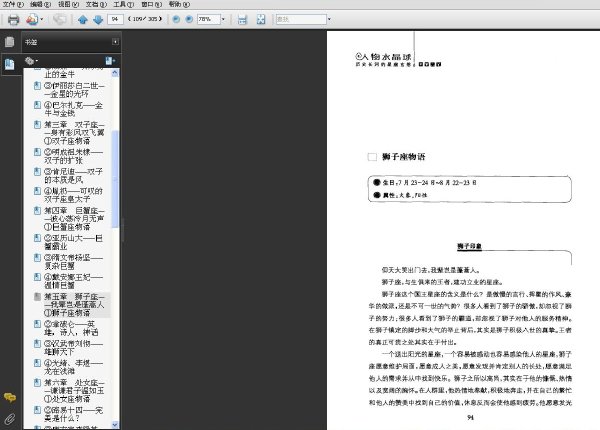Click the Find search text box
This screenshot has height=430, width=600.
click(x=301, y=19)
